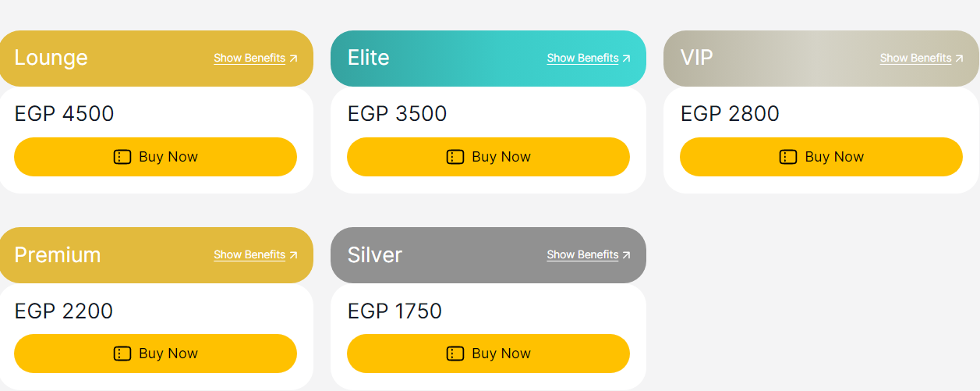
Task: Click the ticket icon in Premium Buy Now
Action: coord(122,354)
